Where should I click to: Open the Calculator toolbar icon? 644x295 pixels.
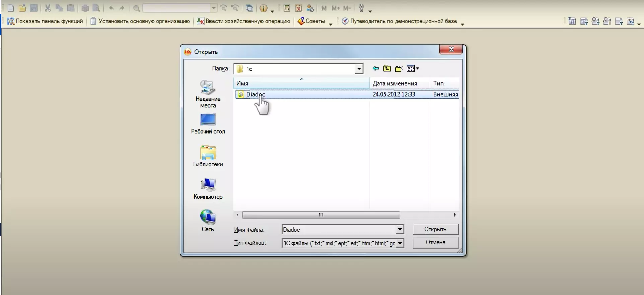tap(287, 8)
